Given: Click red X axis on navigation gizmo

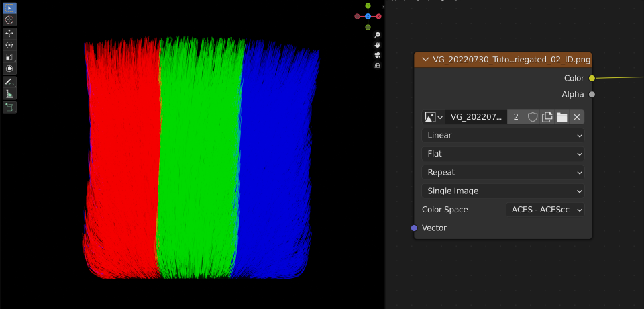Looking at the screenshot, I should [378, 17].
